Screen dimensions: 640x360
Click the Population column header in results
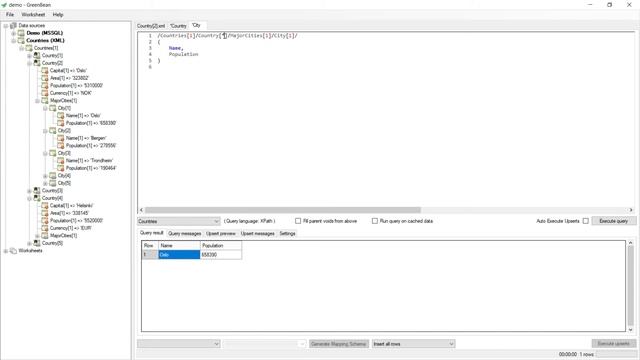coord(221,245)
